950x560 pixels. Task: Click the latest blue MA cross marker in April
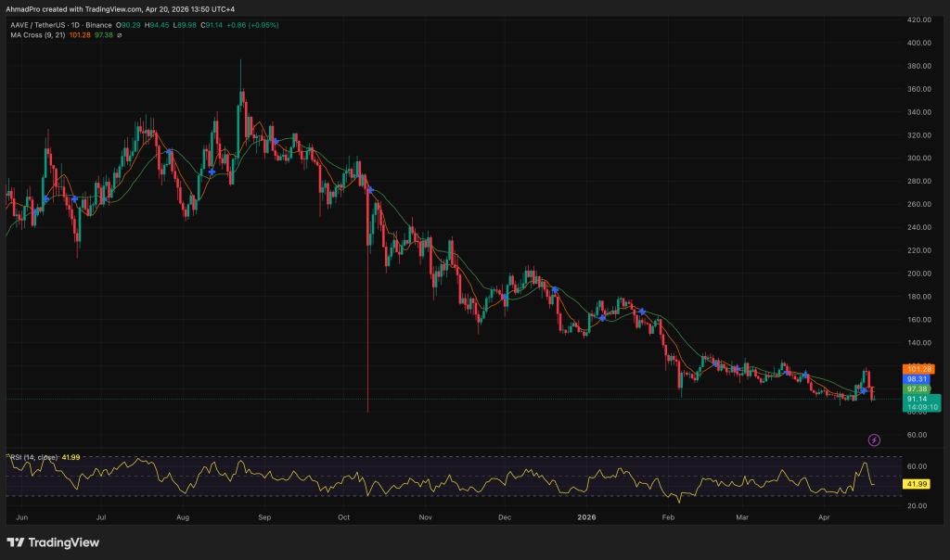point(864,391)
